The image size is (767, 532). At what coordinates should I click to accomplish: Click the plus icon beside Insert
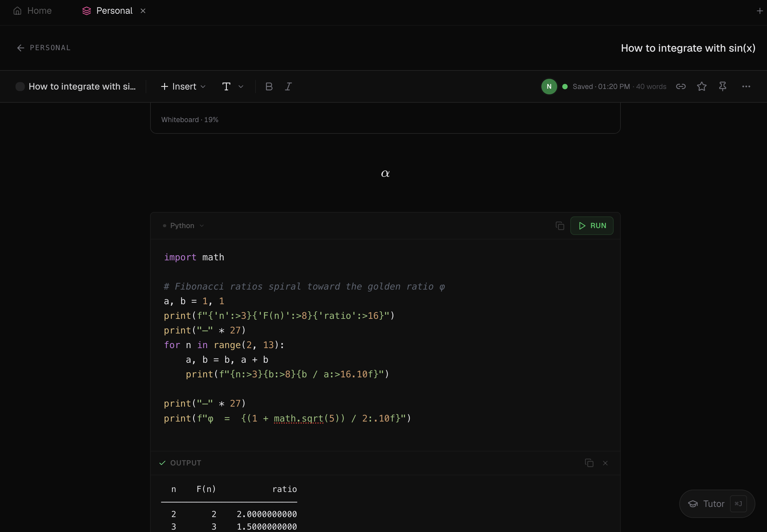coord(164,86)
